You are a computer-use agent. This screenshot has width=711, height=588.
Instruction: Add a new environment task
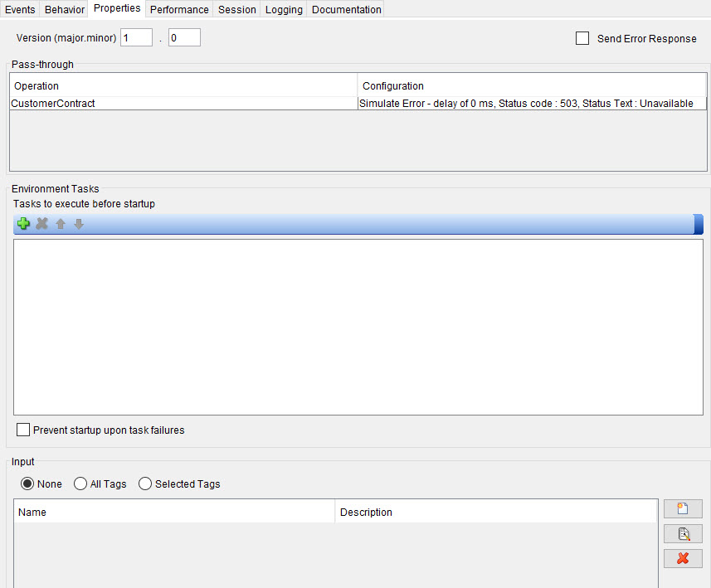coord(23,223)
